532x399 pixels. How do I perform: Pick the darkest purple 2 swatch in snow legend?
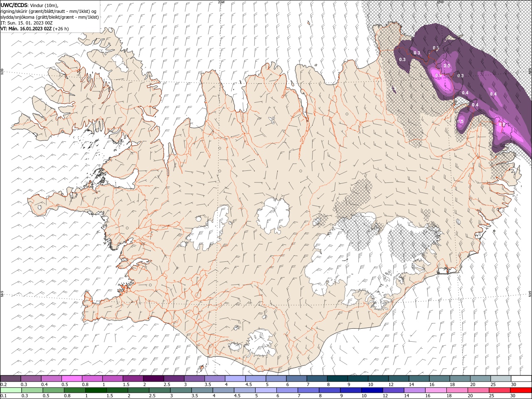(153, 379)
